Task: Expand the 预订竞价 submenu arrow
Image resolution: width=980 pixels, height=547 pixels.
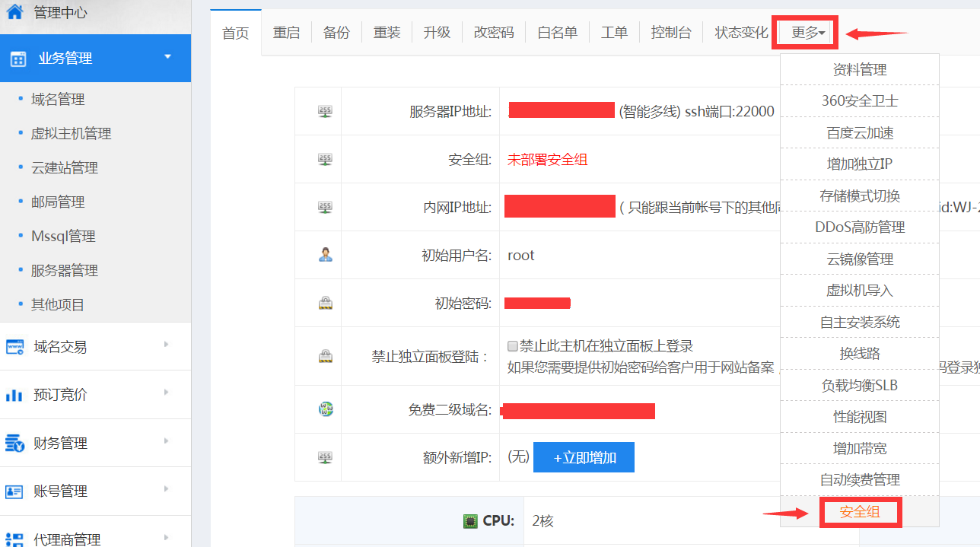Action: pos(166,393)
